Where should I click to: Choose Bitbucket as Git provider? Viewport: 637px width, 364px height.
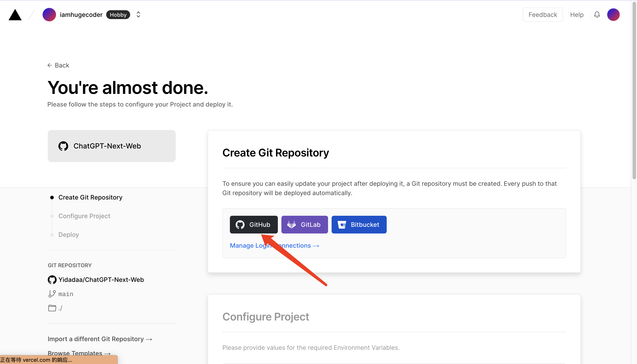[359, 224]
